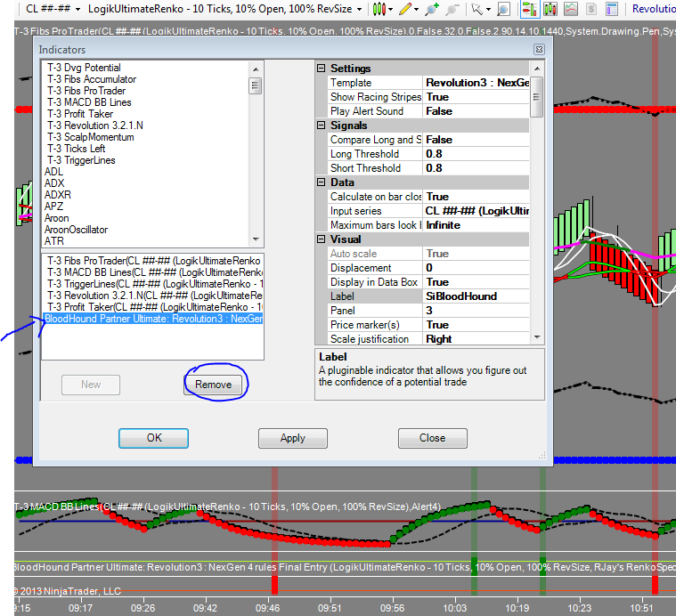Open the chart Properties window icon
The image size is (676, 616).
(x=612, y=9)
